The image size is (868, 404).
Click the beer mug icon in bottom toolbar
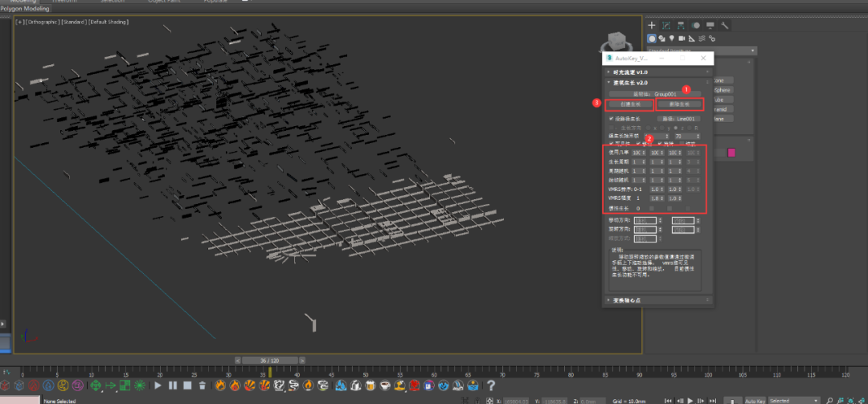[371, 386]
